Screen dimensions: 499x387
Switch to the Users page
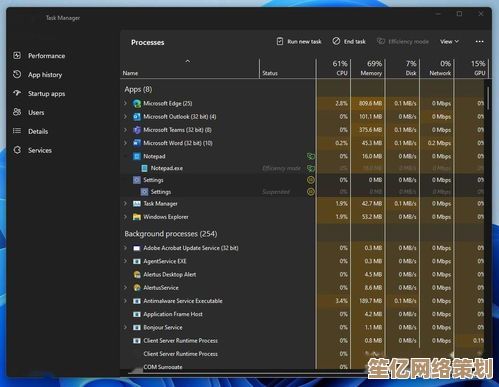[x=36, y=113]
